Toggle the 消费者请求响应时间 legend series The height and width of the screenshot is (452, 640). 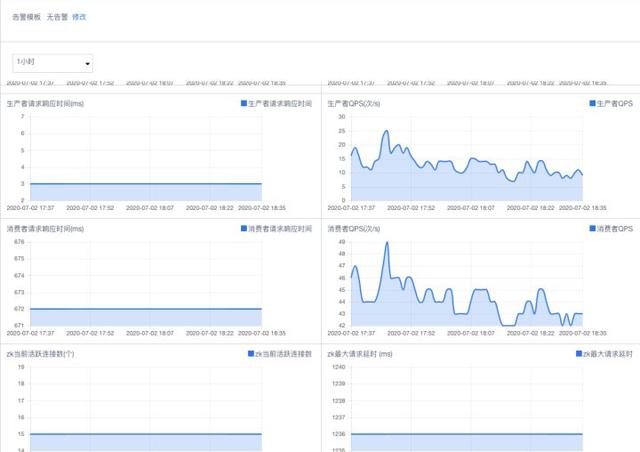click(277, 228)
